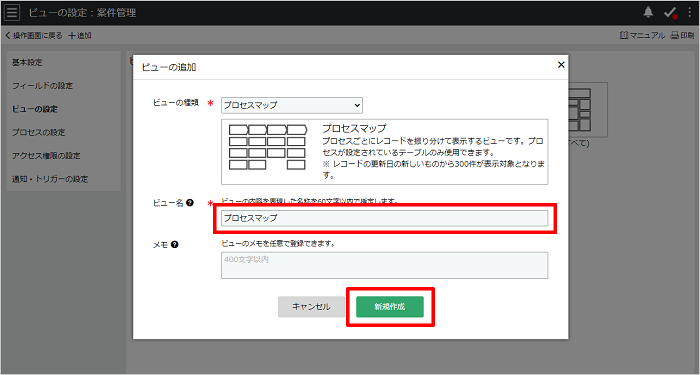This screenshot has height=375, width=700.
Task: Click the ビューのメモを任意で登録できます text
Action: (x=278, y=244)
